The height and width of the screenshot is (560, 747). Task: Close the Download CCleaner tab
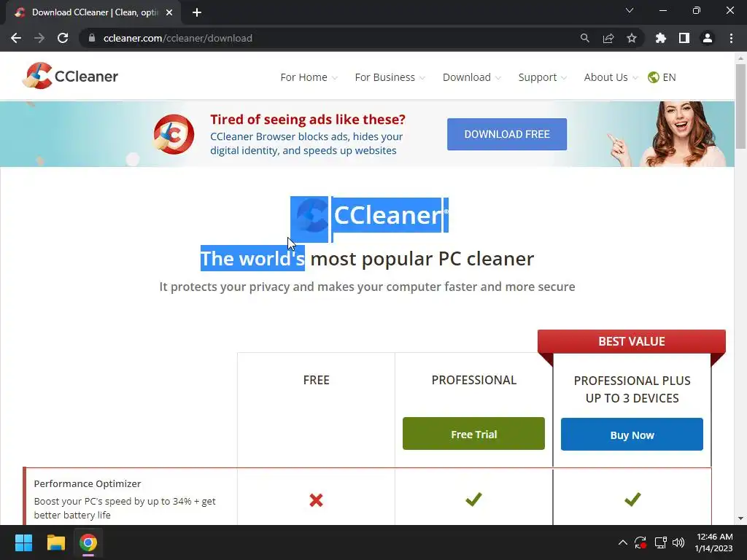(x=169, y=13)
